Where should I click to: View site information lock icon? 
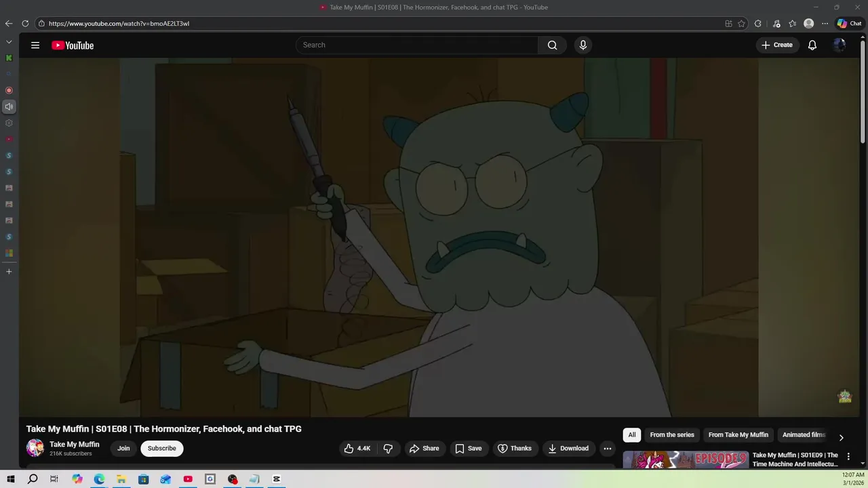pyautogui.click(x=41, y=23)
